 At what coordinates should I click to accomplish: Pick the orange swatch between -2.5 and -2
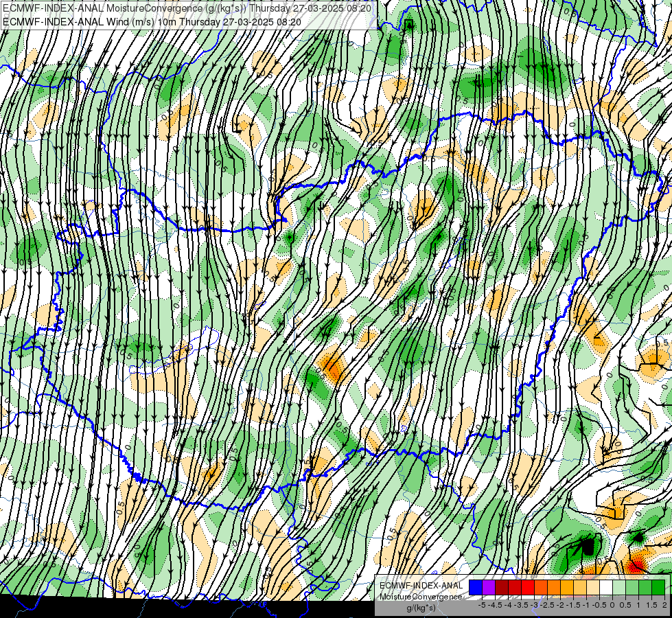[554, 588]
